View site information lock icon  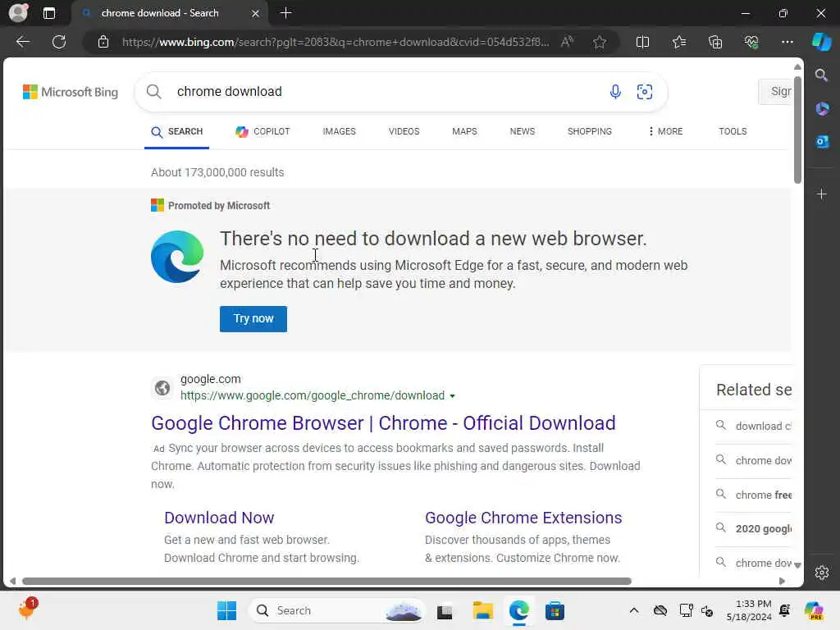[103, 42]
